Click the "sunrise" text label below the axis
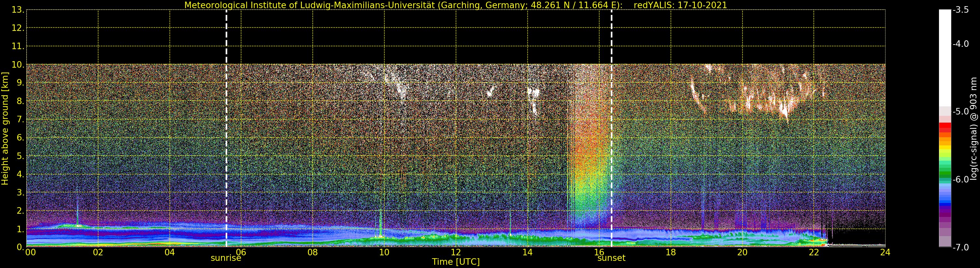Image resolution: width=980 pixels, height=268 pixels. 226,258
